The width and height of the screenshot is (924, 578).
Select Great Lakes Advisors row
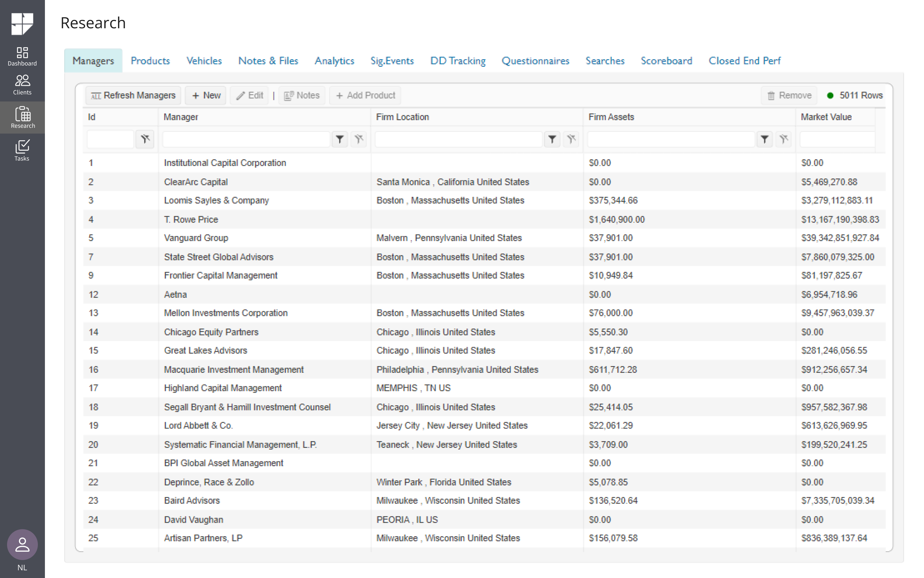click(x=484, y=351)
